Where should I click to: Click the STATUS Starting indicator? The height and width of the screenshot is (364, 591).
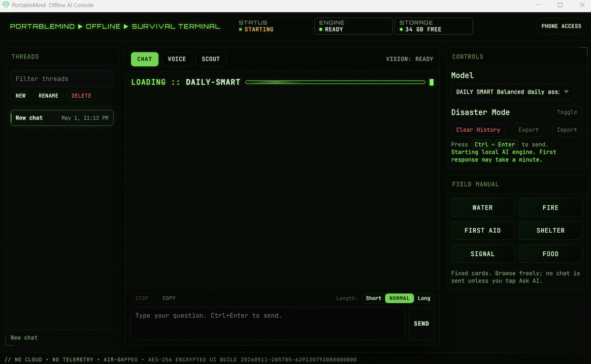pos(274,26)
